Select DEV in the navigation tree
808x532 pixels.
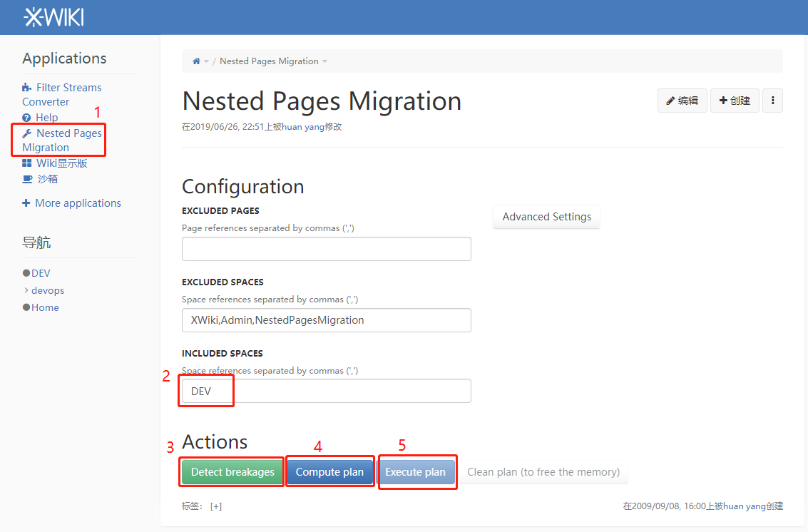coord(41,273)
